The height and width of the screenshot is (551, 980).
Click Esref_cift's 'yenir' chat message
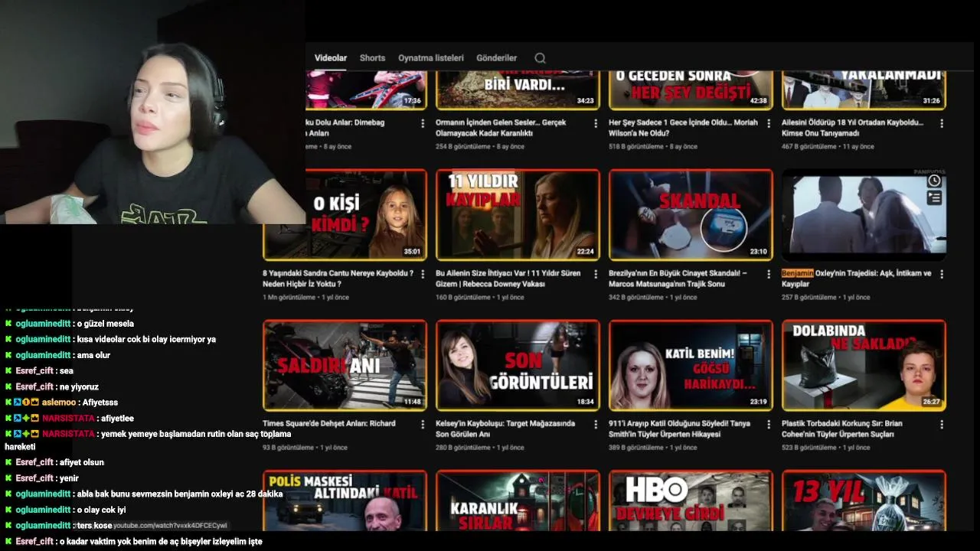tap(69, 478)
